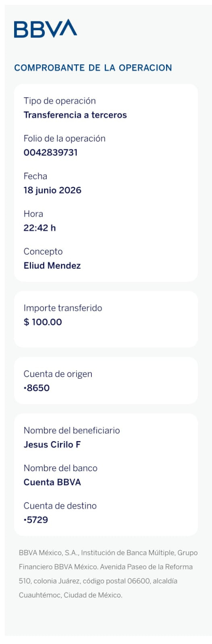Select folio number 0042839731
212x644 pixels.
pos(51,153)
